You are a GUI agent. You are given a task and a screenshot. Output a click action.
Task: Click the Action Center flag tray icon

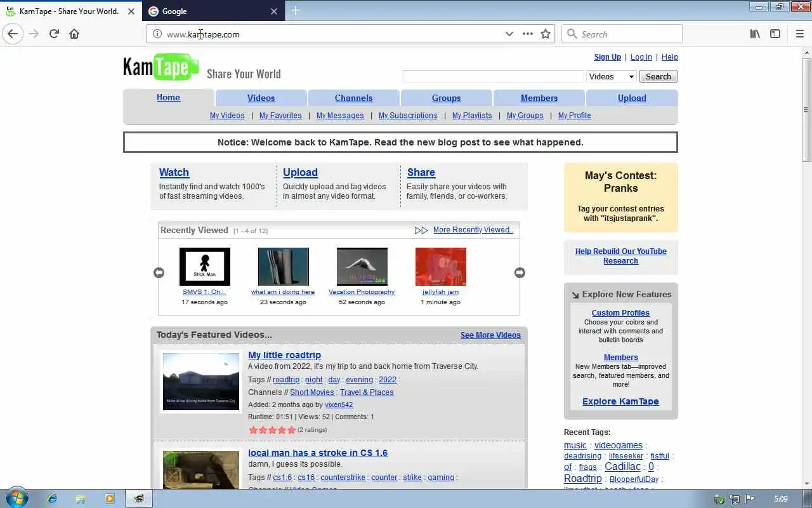click(750, 499)
